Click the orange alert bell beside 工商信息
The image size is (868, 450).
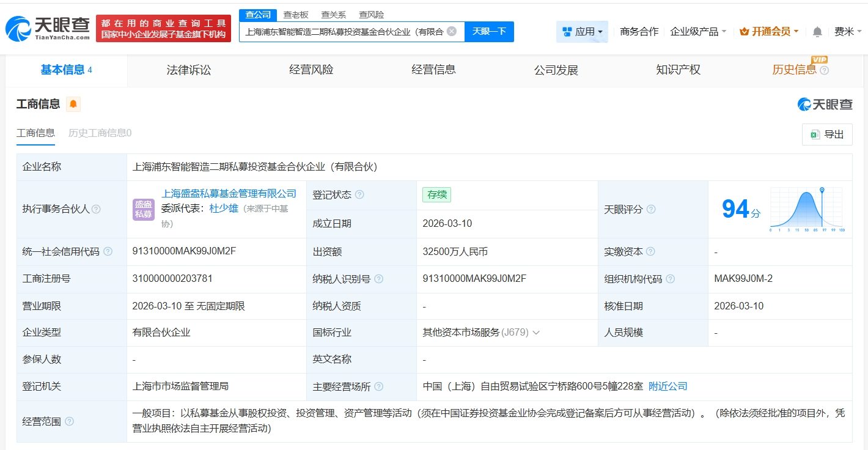pos(73,104)
